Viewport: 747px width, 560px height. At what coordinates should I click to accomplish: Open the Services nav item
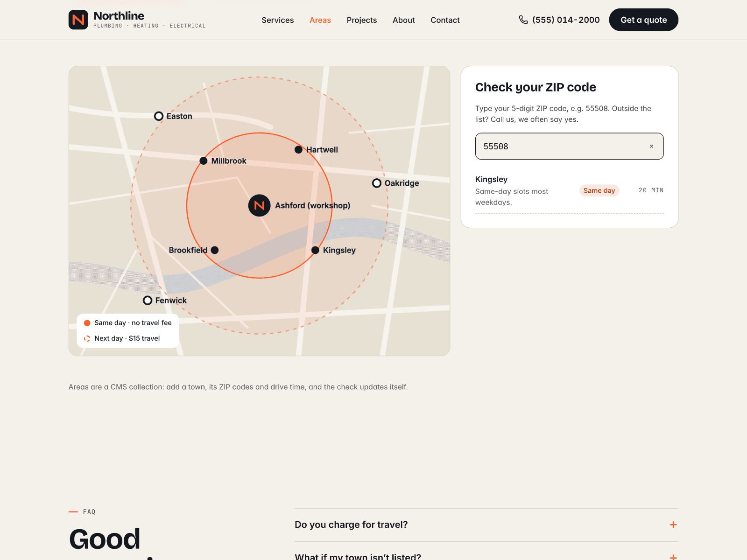point(278,20)
